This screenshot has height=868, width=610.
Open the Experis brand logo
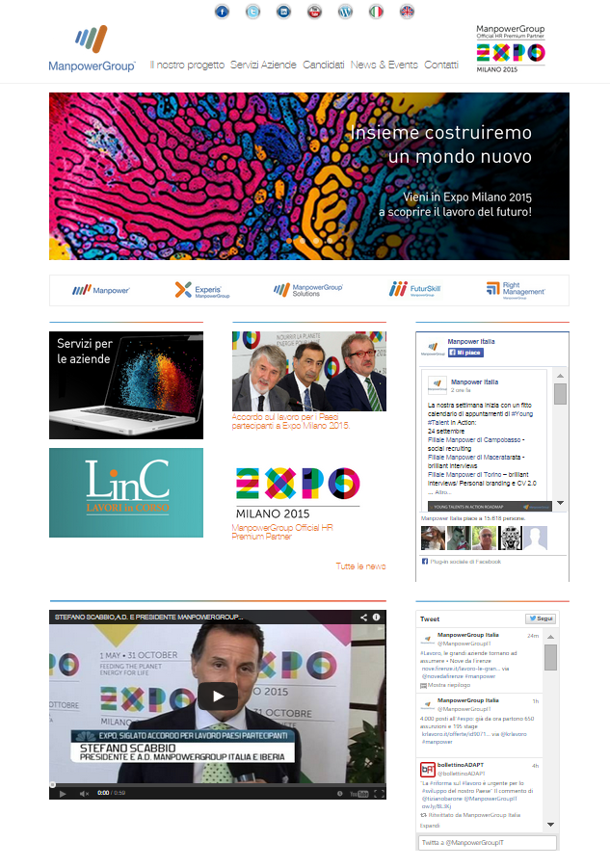202,290
